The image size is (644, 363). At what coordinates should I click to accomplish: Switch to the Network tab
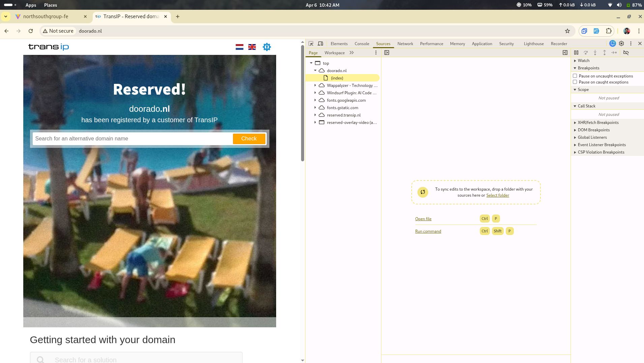pyautogui.click(x=405, y=43)
